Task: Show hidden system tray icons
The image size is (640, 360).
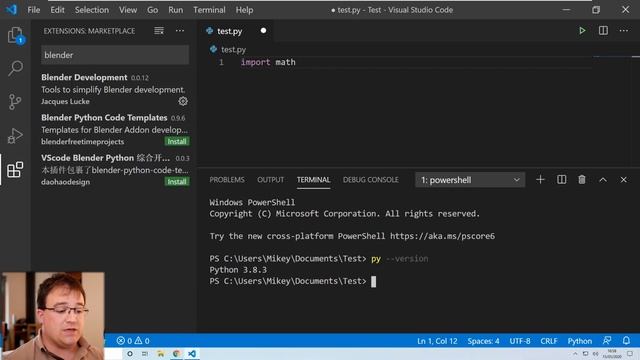Action: (x=575, y=353)
